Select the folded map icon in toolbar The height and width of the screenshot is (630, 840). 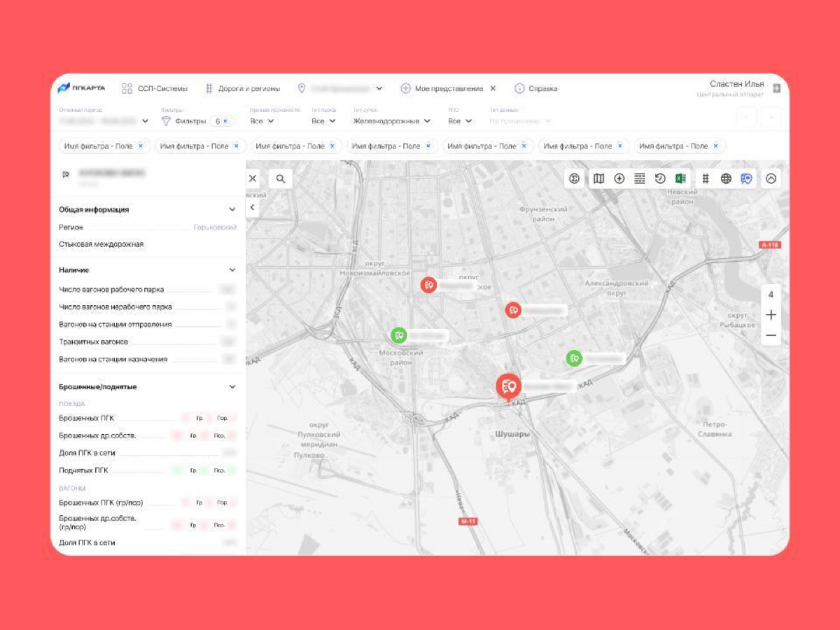coord(598,178)
